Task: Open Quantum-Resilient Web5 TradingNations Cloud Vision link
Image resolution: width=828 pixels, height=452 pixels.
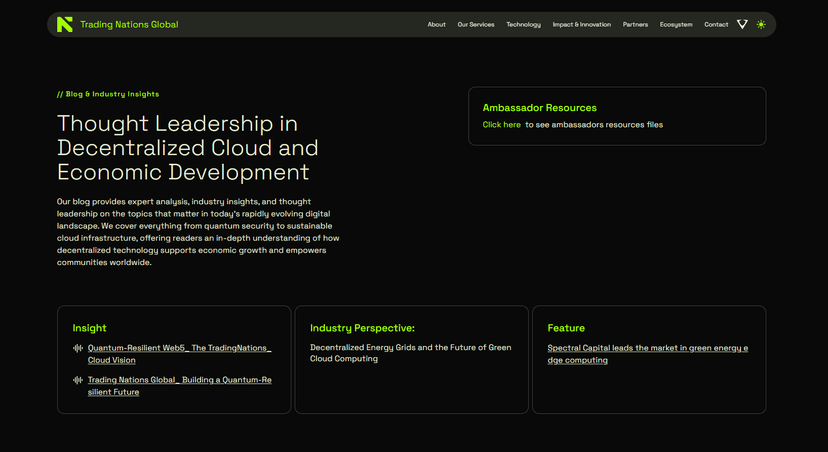Action: pos(180,354)
